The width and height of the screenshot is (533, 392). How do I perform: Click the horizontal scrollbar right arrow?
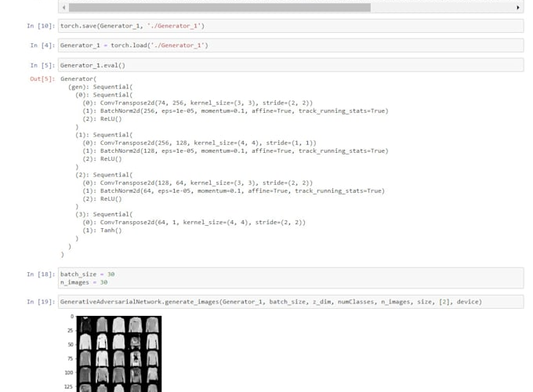point(518,7)
